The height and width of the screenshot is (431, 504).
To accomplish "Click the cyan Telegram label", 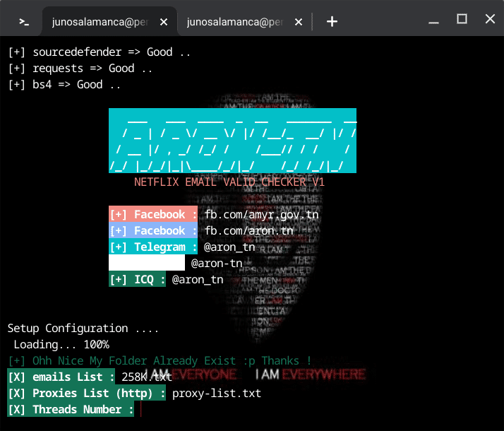I will coord(153,247).
